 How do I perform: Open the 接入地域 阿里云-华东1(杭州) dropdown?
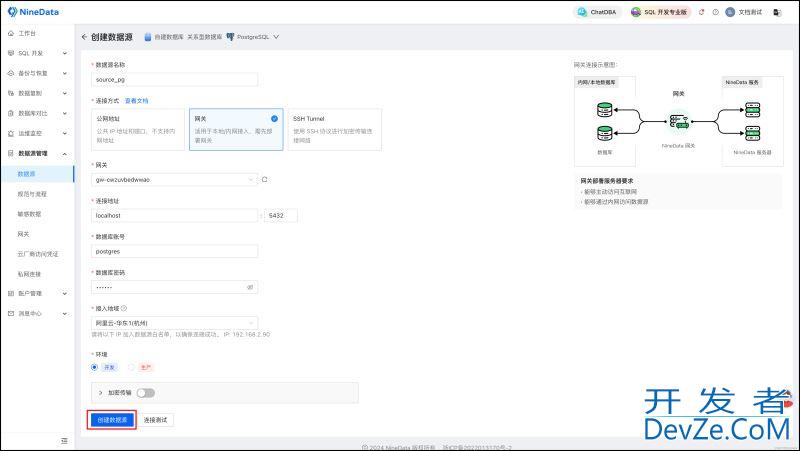[x=174, y=323]
